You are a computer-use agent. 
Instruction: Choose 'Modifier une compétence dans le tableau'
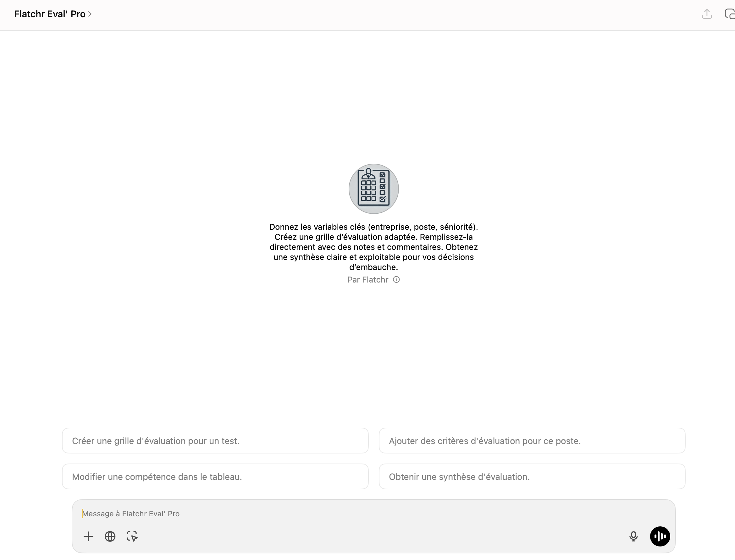pyautogui.click(x=215, y=477)
